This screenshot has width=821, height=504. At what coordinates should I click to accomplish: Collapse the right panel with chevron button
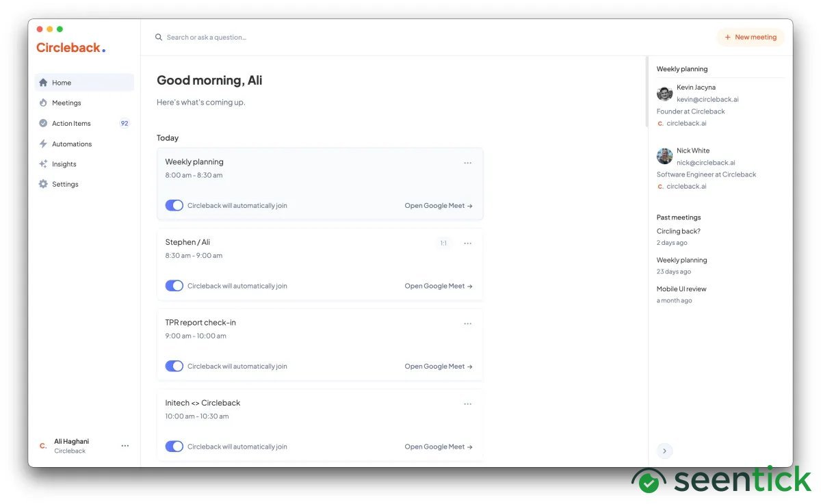tap(664, 451)
